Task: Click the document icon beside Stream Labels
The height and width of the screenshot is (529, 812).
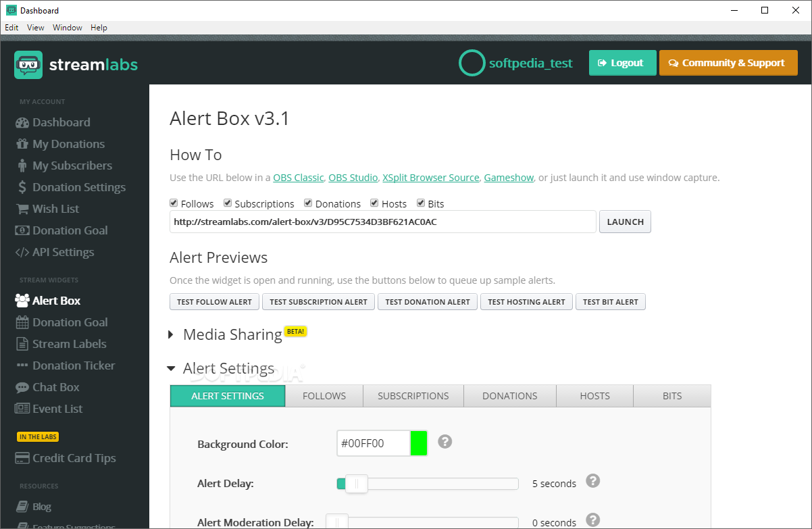Action: point(22,344)
